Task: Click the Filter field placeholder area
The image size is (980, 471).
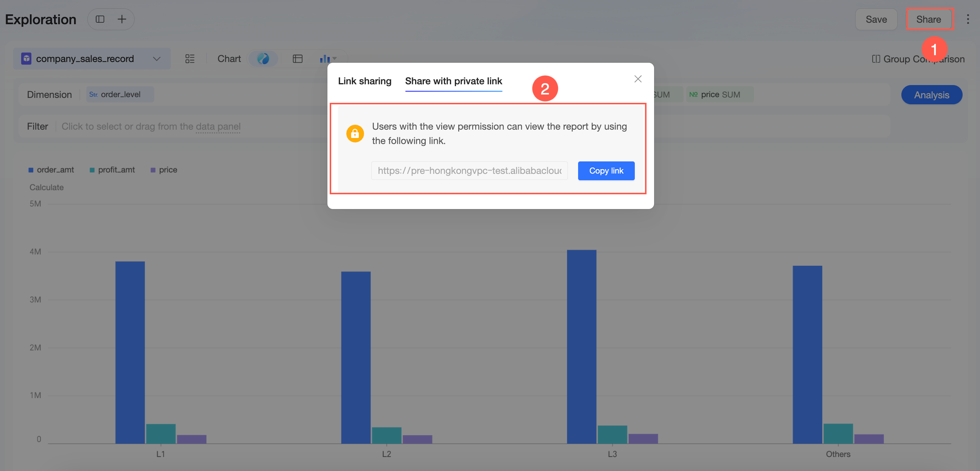Action: [x=151, y=126]
